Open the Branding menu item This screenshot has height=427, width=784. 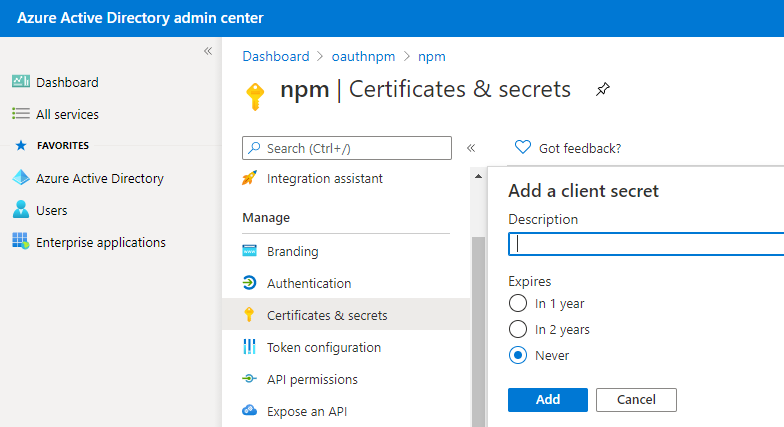pyautogui.click(x=292, y=251)
